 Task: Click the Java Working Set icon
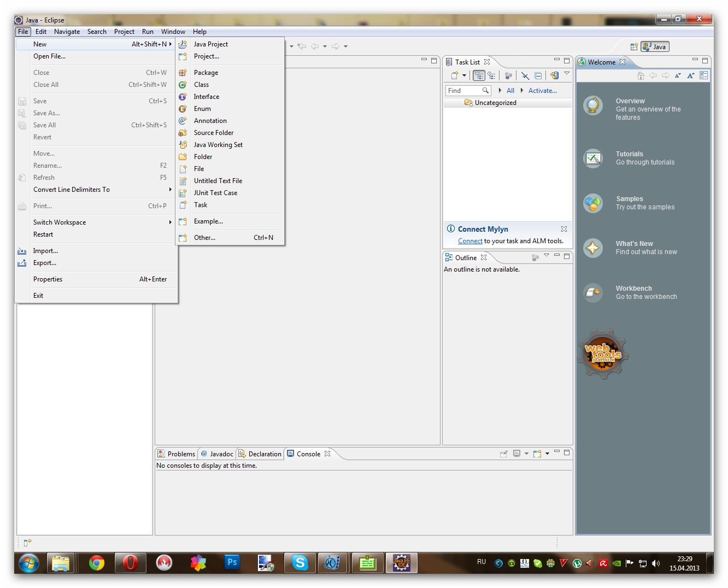[183, 145]
